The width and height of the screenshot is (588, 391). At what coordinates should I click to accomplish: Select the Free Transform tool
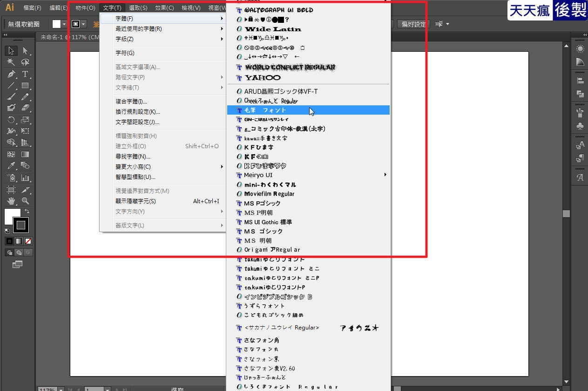point(25,131)
